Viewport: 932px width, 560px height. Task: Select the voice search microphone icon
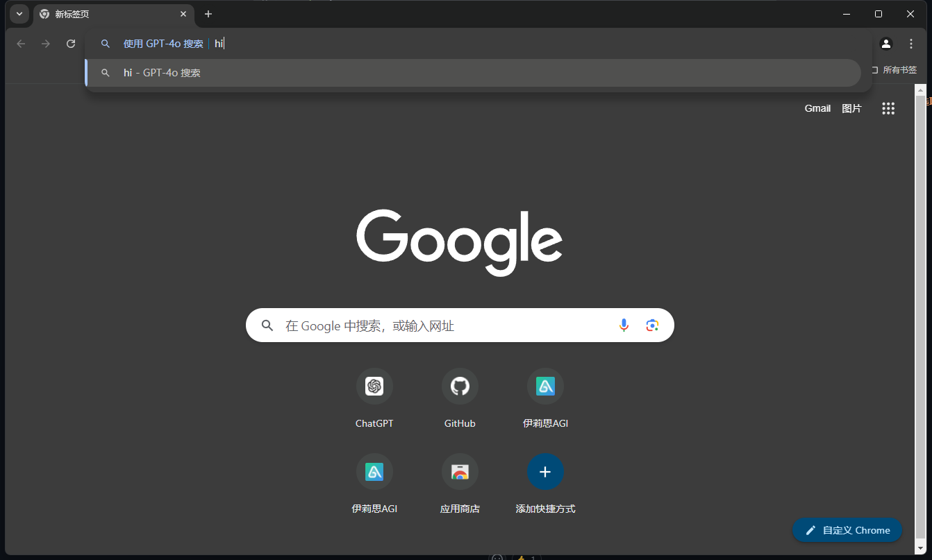point(624,325)
